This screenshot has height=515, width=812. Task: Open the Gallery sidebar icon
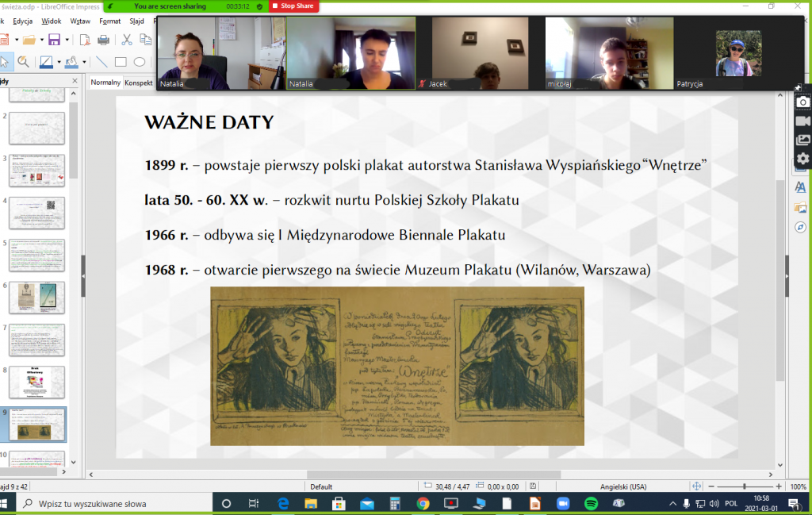pos(801,207)
